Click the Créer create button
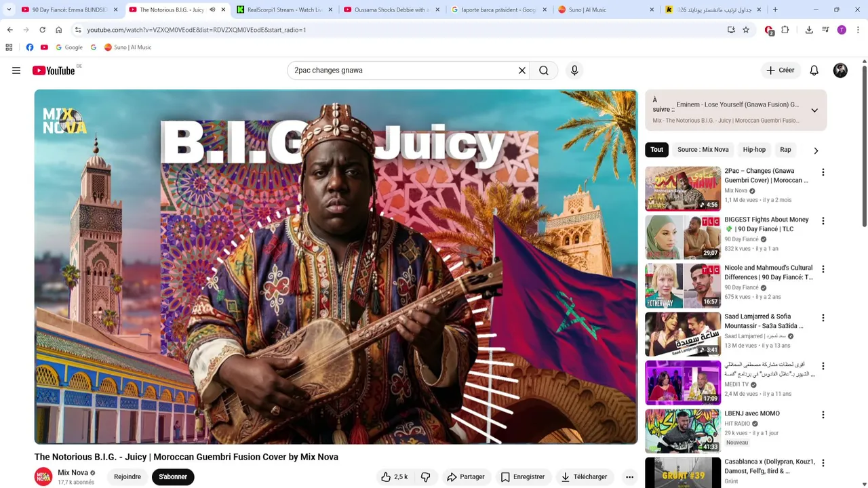The image size is (868, 488). pyautogui.click(x=780, y=70)
